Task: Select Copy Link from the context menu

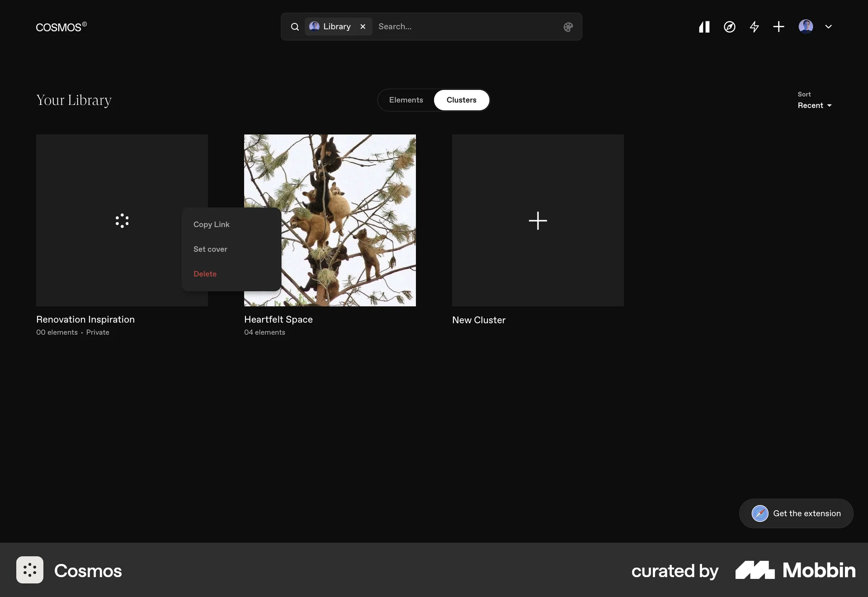Action: pyautogui.click(x=211, y=224)
